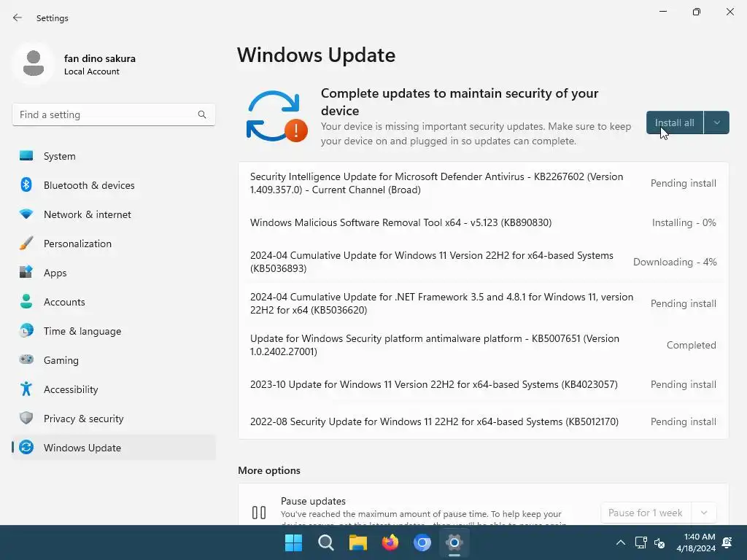The width and height of the screenshot is (747, 560).
Task: Click the Windows Update page title
Action: (317, 55)
